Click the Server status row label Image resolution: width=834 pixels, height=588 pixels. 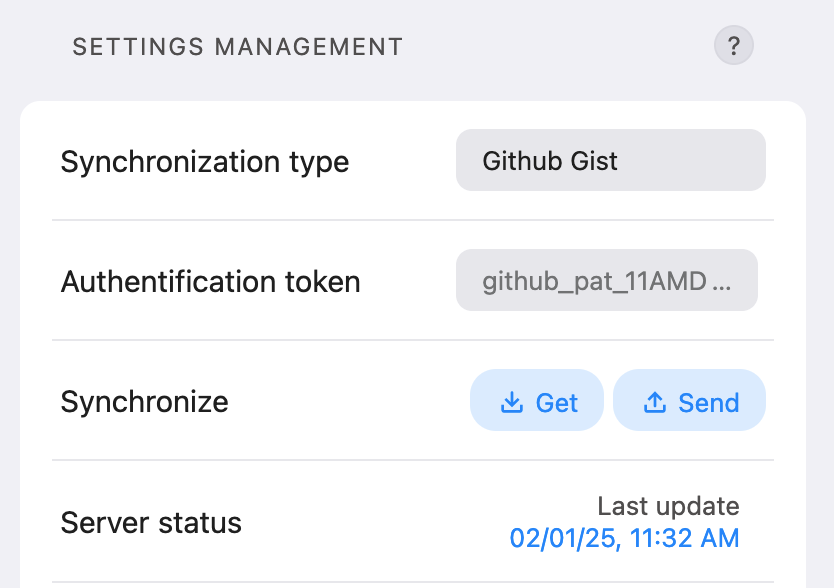click(x=150, y=522)
